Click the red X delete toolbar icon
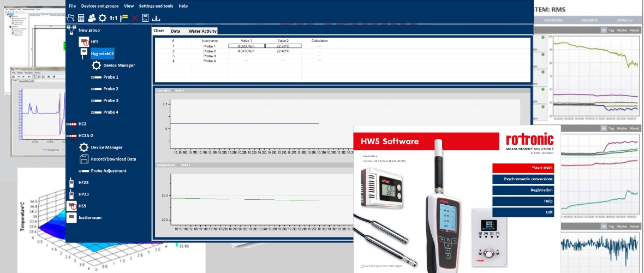Screen dimensions: 644x273 [134, 18]
